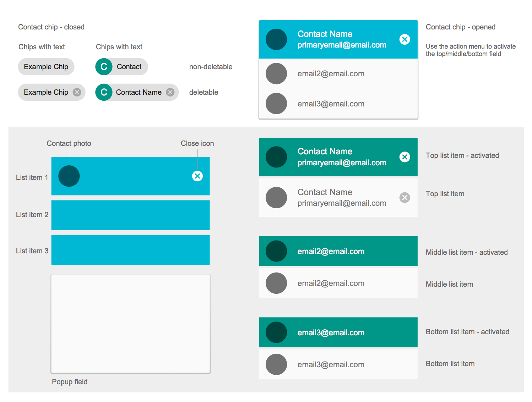Select the non-deletable Example Chip

click(x=46, y=67)
